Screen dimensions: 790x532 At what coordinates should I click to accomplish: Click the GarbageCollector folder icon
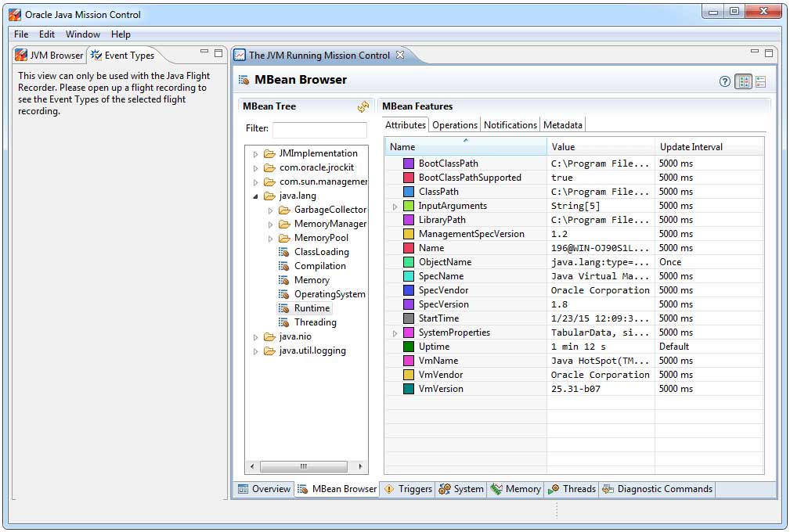(285, 210)
